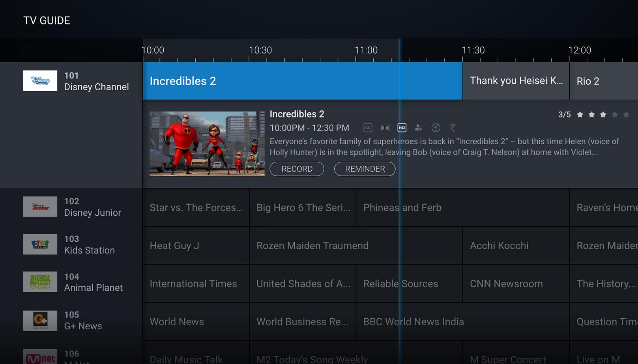
Task: Click the rupee pay-per-view icon
Action: 453,128
